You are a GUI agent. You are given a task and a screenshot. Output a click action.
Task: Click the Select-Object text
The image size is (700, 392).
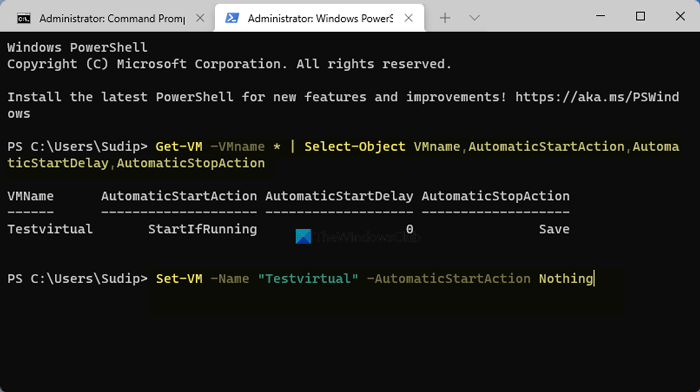(x=355, y=146)
